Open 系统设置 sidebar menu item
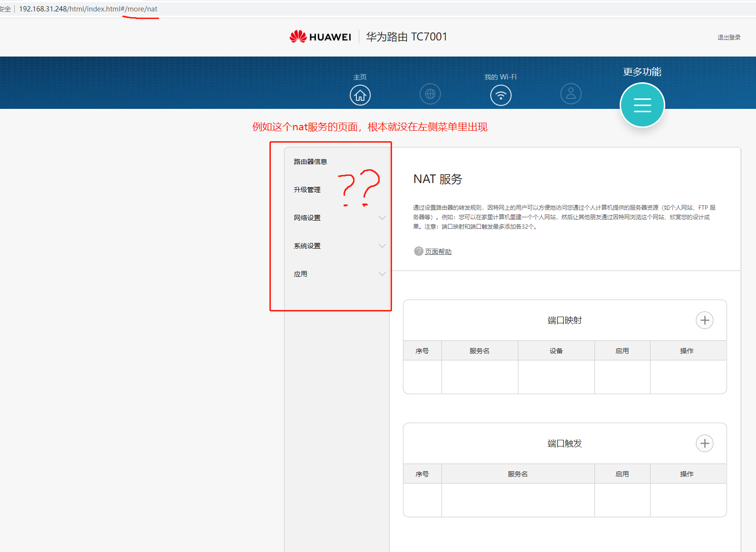Image resolution: width=756 pixels, height=552 pixels. (x=307, y=246)
